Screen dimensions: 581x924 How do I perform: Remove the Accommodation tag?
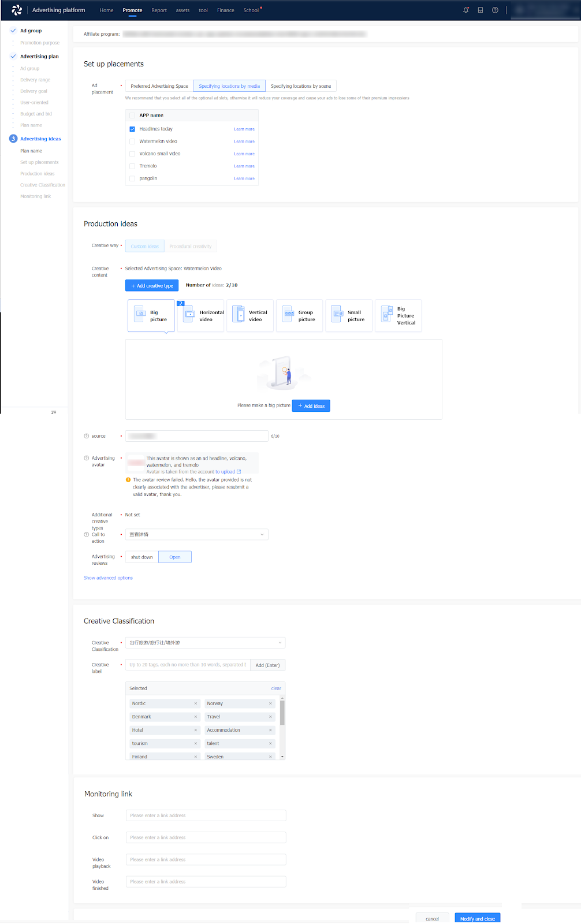270,730
